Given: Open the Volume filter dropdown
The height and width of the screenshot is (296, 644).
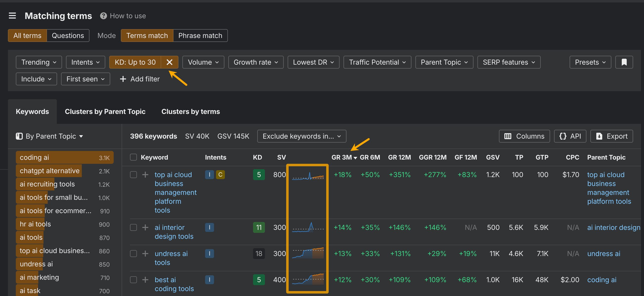Looking at the screenshot, I should (203, 62).
